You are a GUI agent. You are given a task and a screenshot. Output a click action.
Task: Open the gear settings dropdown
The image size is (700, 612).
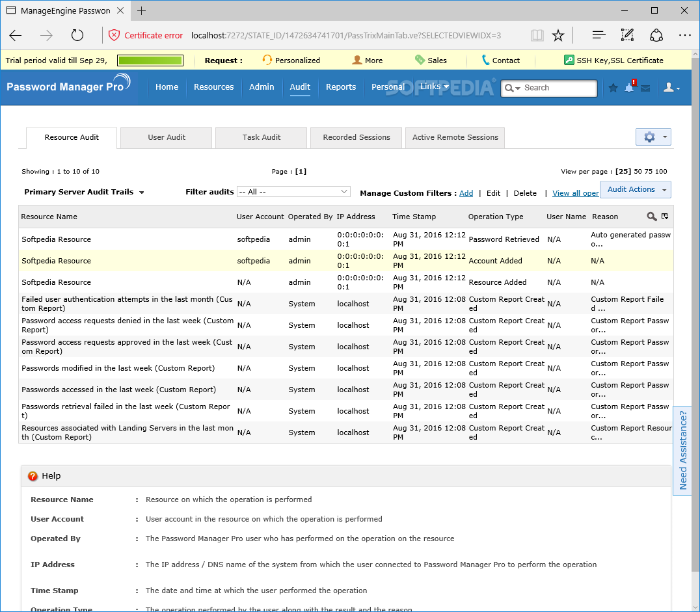pos(654,137)
